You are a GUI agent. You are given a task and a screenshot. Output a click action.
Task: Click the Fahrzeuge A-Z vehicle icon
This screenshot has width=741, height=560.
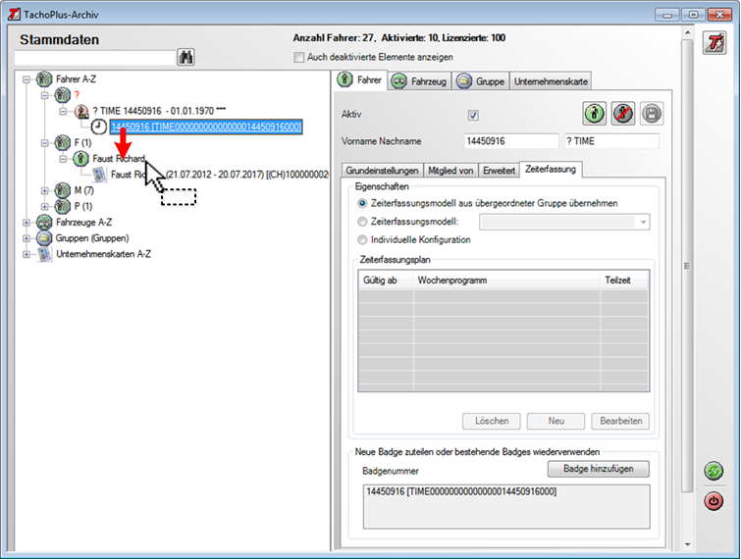tap(44, 222)
